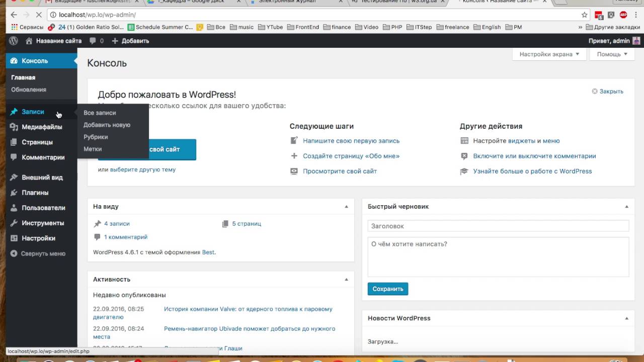Focus the «О чём хотите написать?» textarea
644x362 pixels.
pyautogui.click(x=498, y=257)
